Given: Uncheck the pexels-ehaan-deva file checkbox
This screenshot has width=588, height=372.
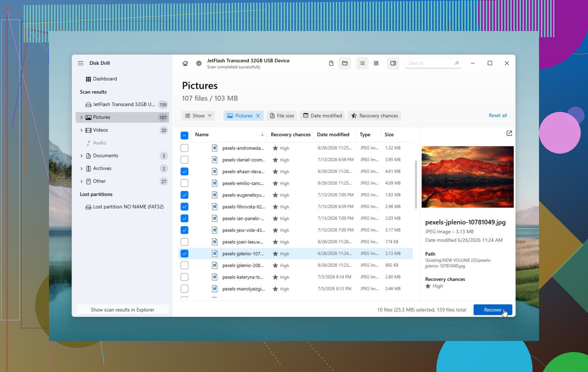Looking at the screenshot, I should [184, 172].
